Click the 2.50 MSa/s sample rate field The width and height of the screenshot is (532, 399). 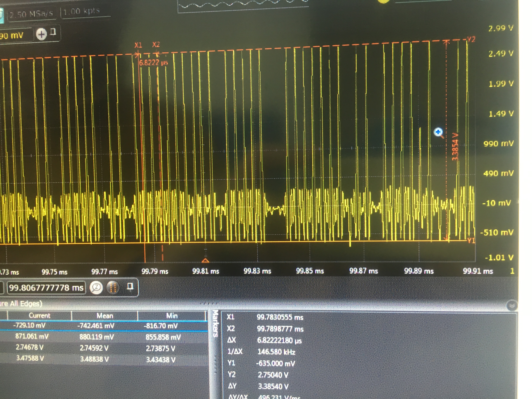(x=31, y=14)
